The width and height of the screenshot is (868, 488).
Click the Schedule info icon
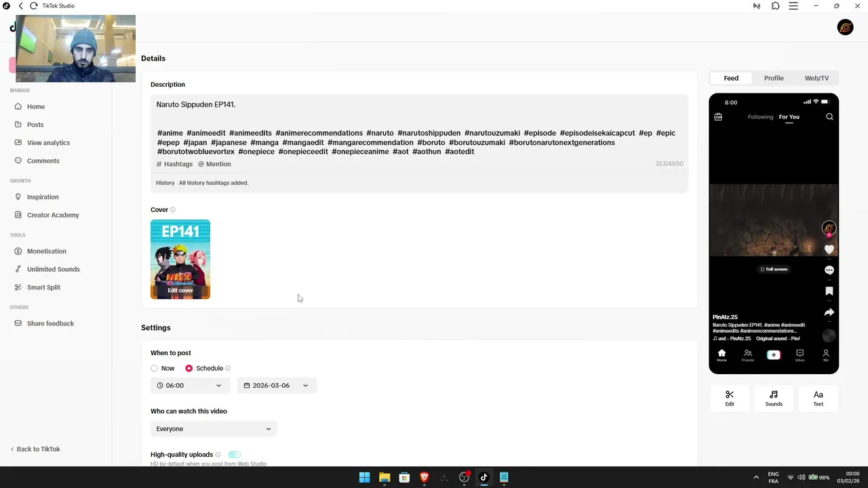coord(228,369)
